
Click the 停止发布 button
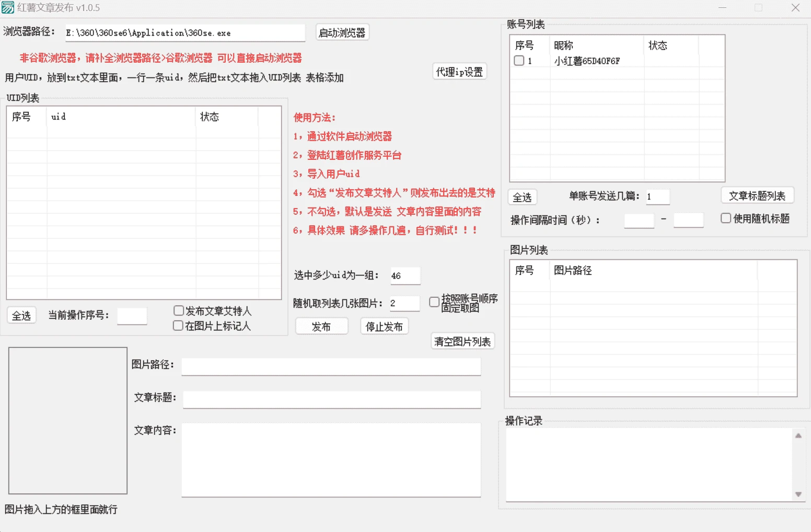(384, 326)
